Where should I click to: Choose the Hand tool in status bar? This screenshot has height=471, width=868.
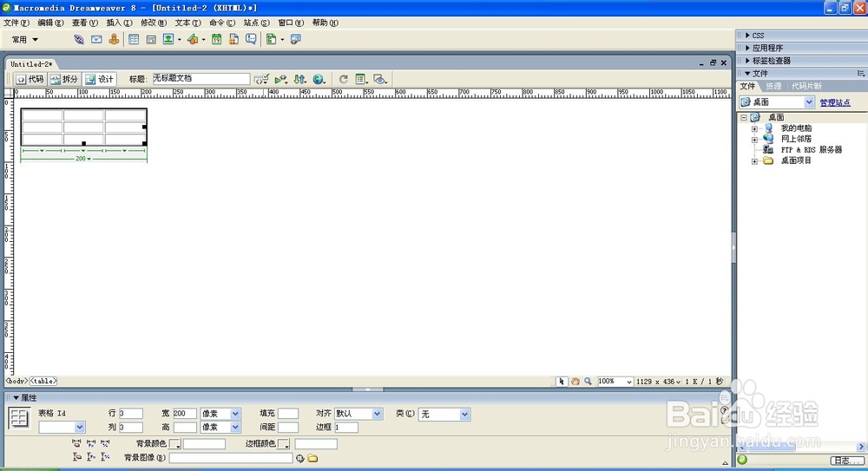(x=575, y=382)
